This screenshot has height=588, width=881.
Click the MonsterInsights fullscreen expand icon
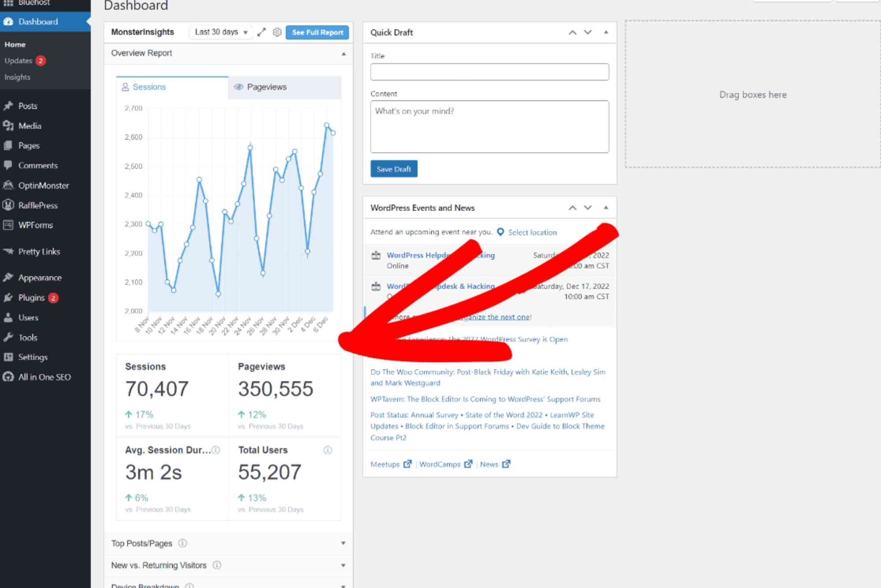click(x=262, y=32)
